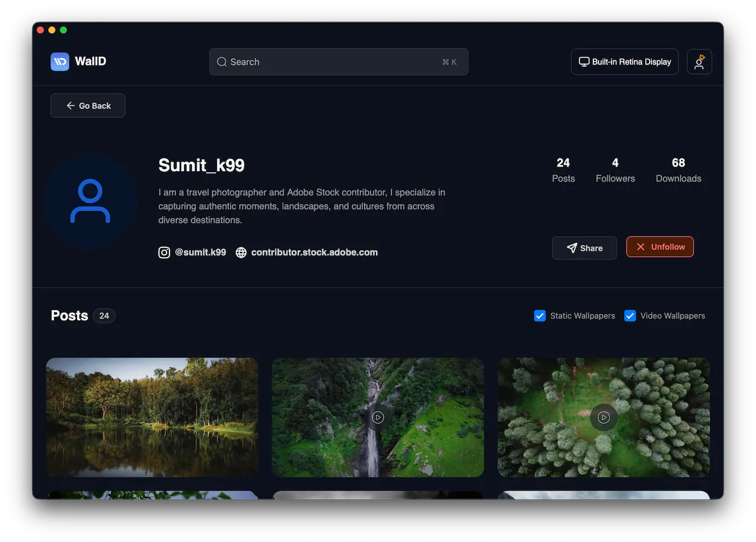
Task: Click the profile avatar placeholder
Action: pos(90,201)
